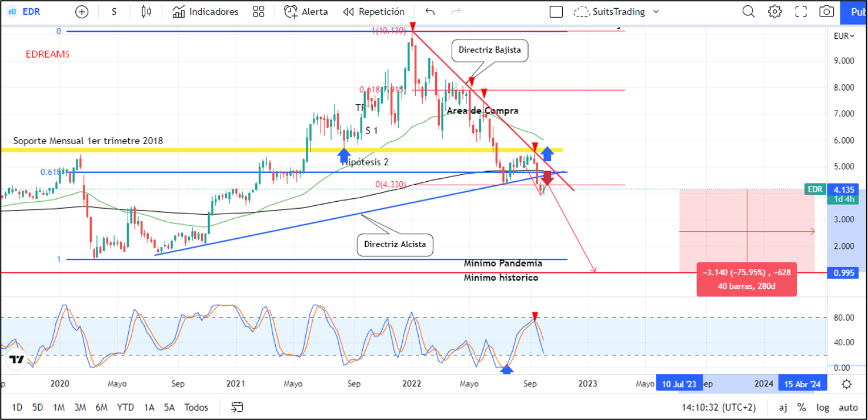Expand the SuitsTrading layout dropdown

tap(656, 12)
